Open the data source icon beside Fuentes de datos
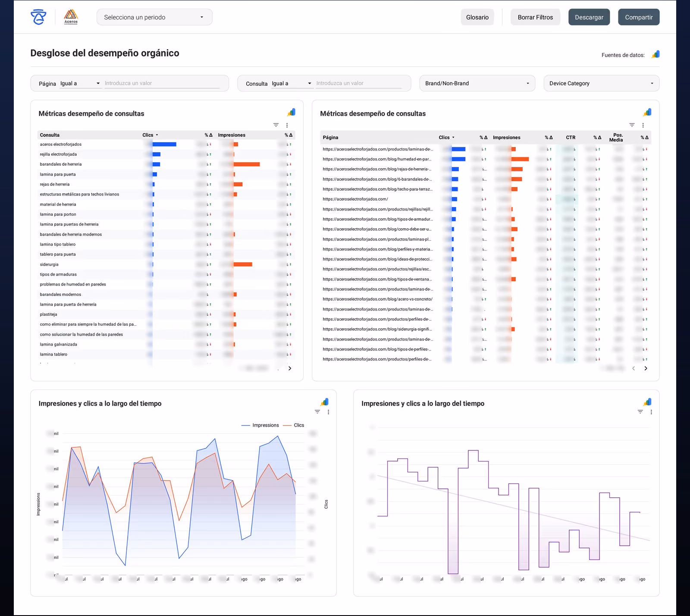This screenshot has width=690, height=616. [x=655, y=54]
